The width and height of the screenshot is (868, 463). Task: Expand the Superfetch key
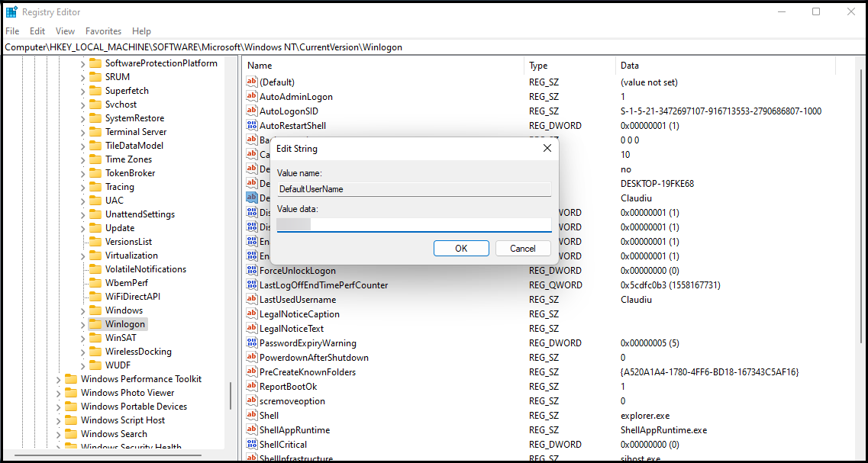tap(83, 91)
